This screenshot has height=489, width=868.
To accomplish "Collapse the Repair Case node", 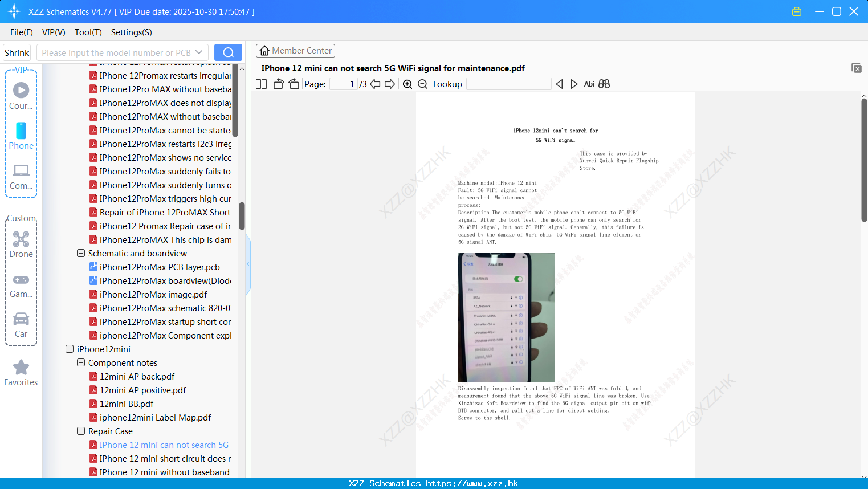I will click(81, 431).
